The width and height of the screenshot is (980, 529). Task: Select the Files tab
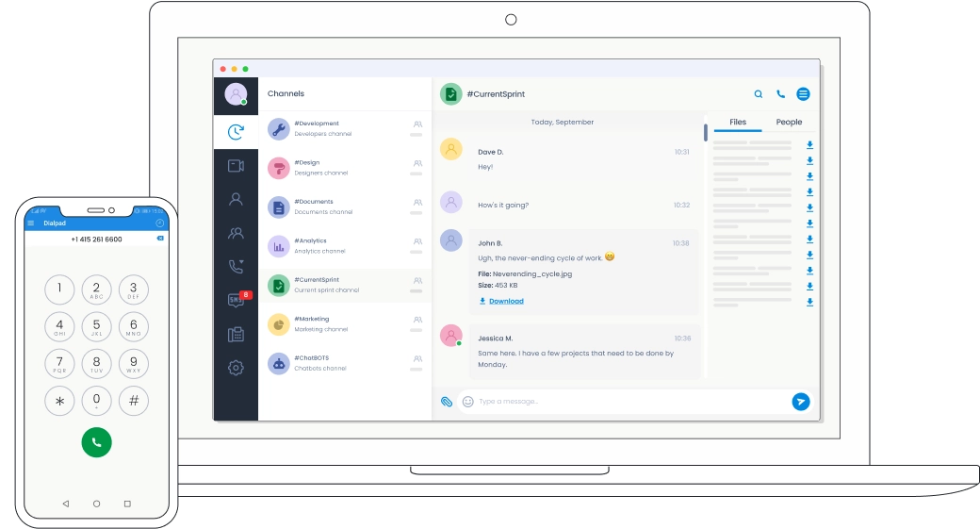tap(738, 123)
